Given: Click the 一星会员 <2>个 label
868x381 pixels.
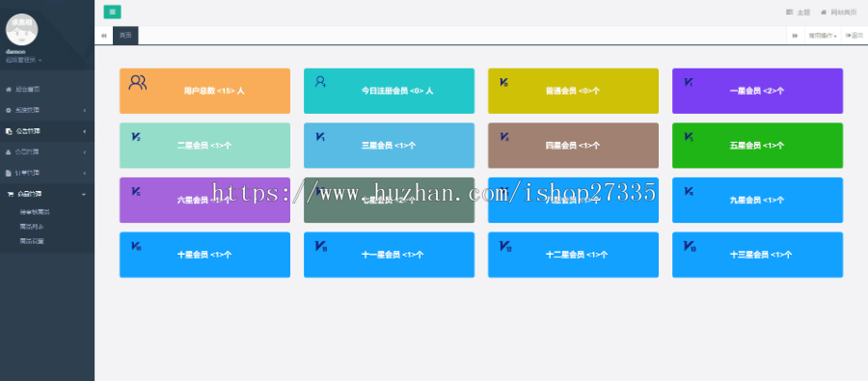Looking at the screenshot, I should click(757, 91).
